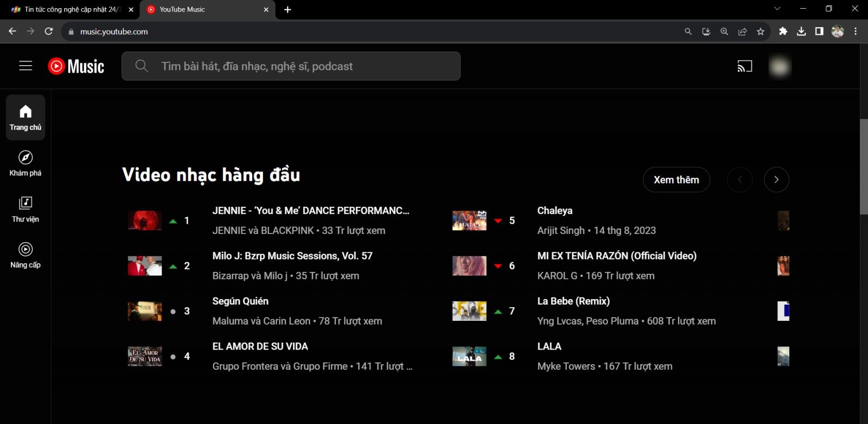Open the tab search dropdown chevron
Image resolution: width=868 pixels, height=424 pixels.
tap(777, 9)
